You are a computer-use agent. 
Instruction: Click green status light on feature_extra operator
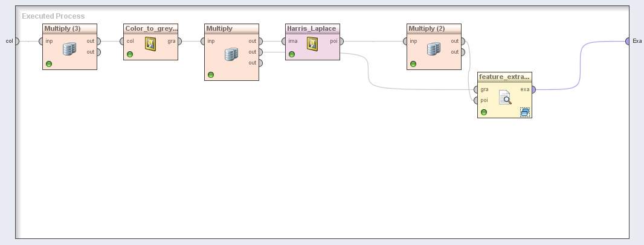tap(484, 112)
